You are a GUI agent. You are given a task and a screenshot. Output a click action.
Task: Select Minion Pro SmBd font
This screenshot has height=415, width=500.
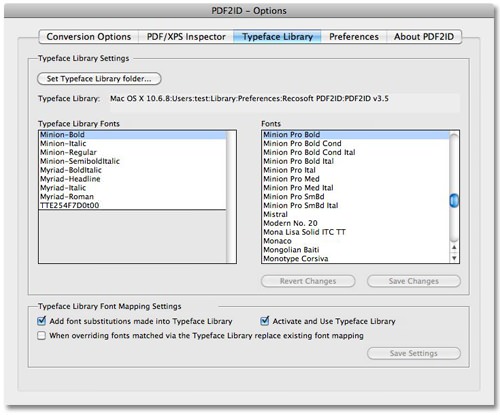(x=356, y=197)
